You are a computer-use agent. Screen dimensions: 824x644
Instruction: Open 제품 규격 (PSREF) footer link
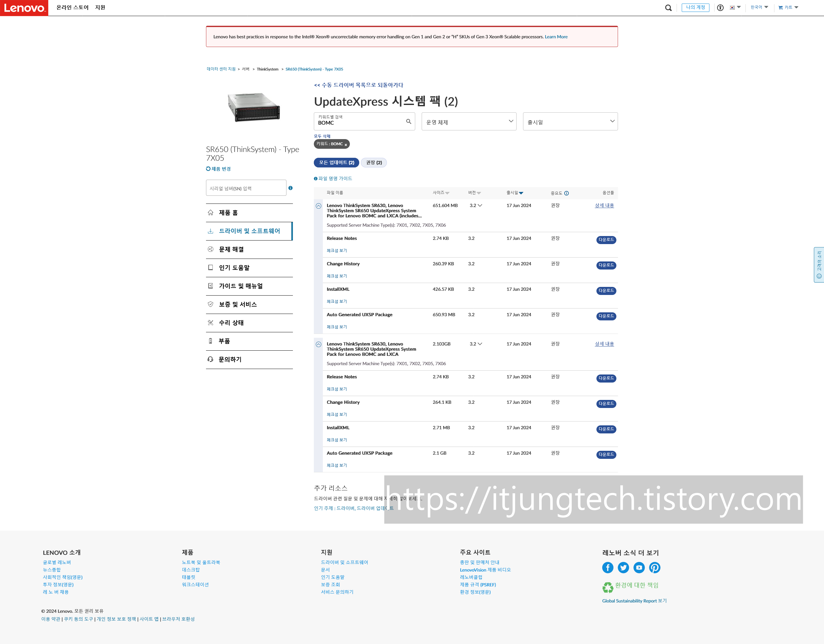(478, 585)
